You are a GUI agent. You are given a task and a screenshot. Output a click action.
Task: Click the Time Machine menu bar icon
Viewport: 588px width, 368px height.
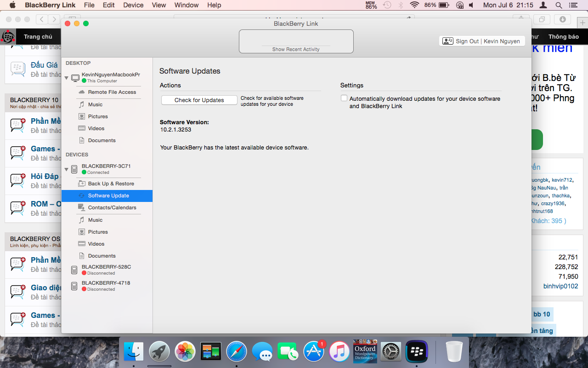387,5
